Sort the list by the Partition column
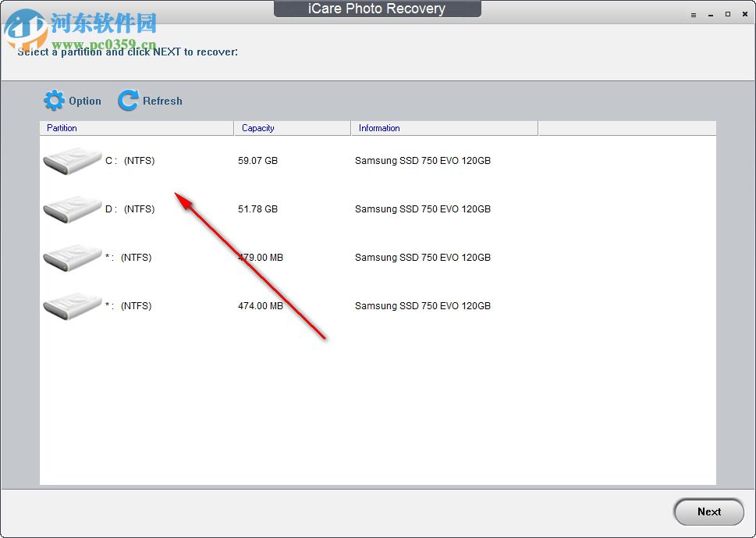Image resolution: width=756 pixels, height=538 pixels. 62,127
